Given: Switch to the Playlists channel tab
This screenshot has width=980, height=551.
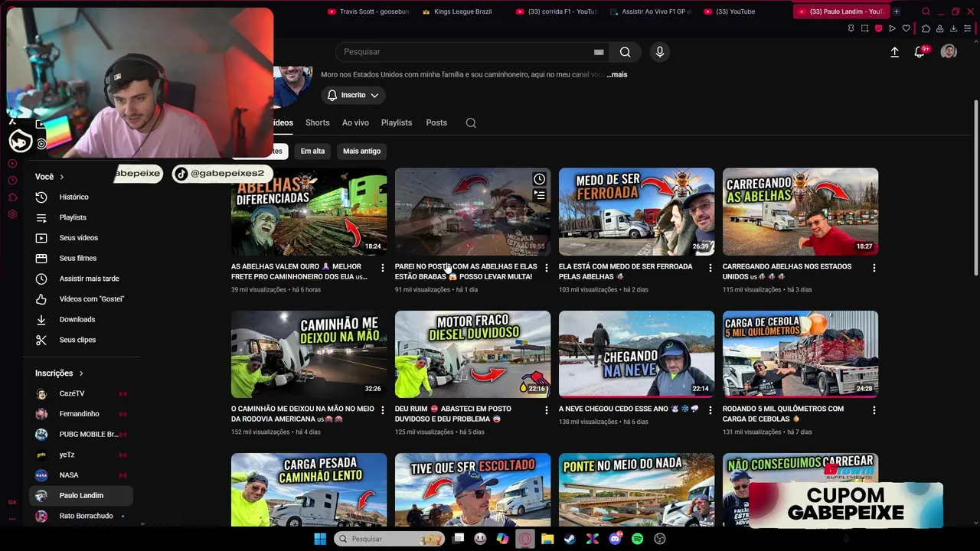Looking at the screenshot, I should [x=397, y=122].
